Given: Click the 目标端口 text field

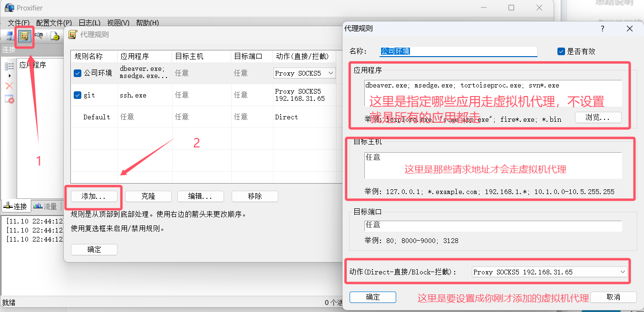Looking at the screenshot, I should 493,225.
